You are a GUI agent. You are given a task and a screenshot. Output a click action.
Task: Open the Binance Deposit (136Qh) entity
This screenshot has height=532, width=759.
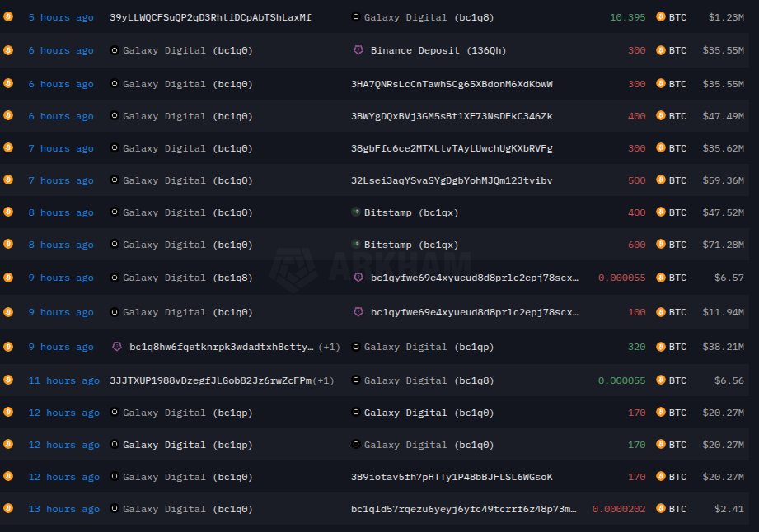[x=438, y=50]
